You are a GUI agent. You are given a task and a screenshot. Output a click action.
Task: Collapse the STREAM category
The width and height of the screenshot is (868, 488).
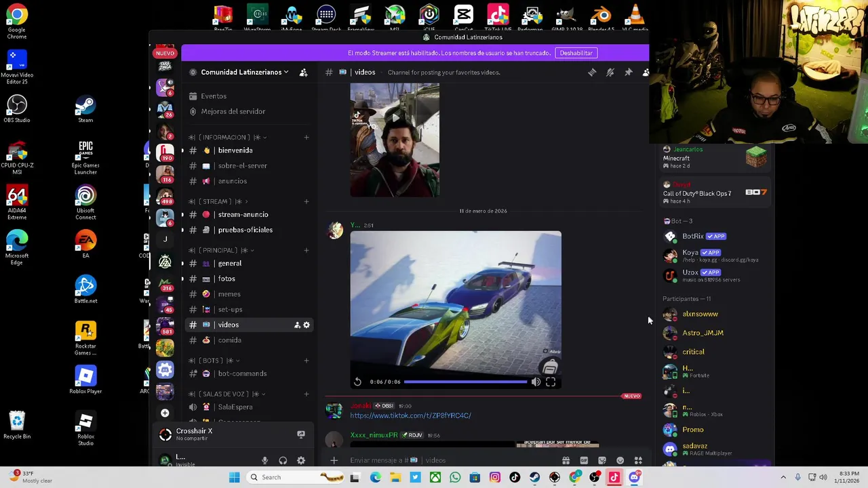(218, 201)
